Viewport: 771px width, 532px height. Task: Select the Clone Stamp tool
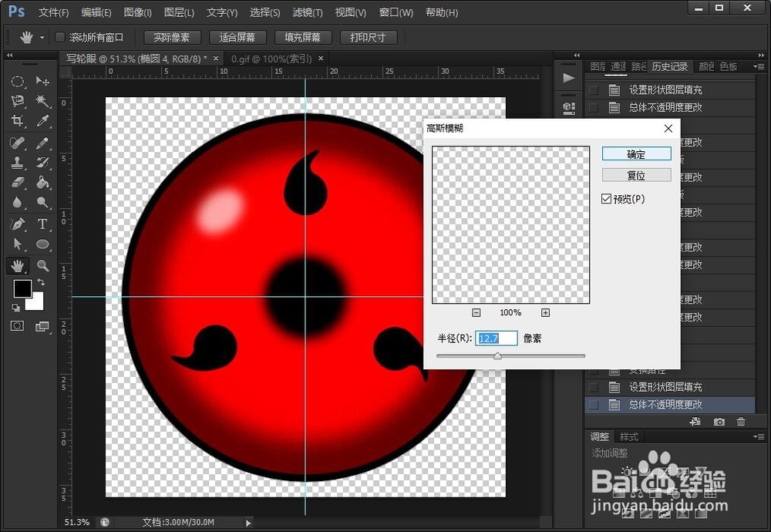[18, 163]
